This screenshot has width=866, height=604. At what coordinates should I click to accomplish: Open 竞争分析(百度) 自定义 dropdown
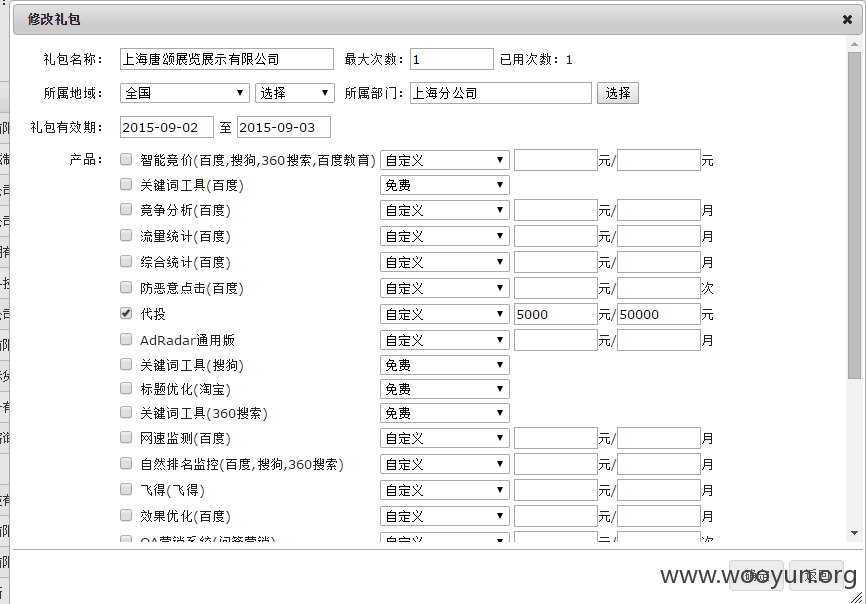tap(445, 210)
